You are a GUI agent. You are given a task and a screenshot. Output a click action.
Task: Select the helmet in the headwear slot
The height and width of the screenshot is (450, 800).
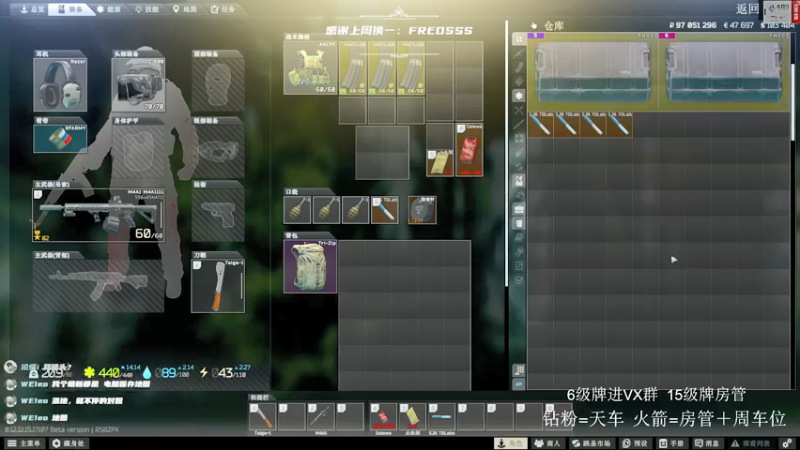click(138, 85)
